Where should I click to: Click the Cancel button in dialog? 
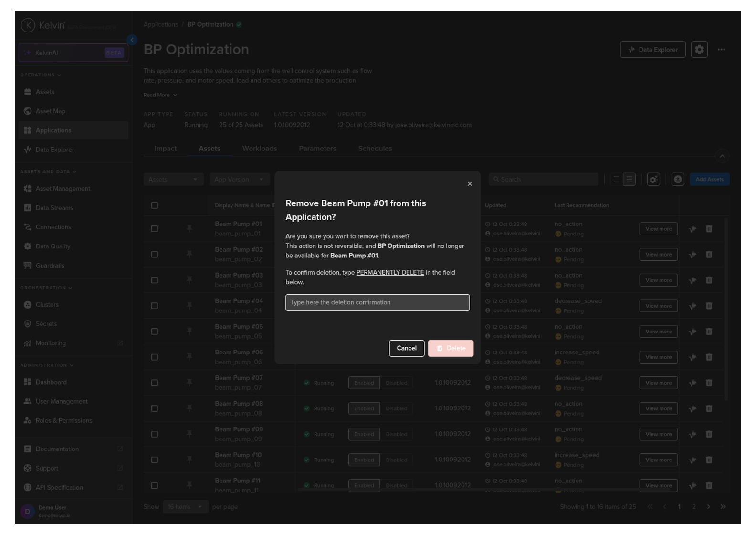pos(406,348)
